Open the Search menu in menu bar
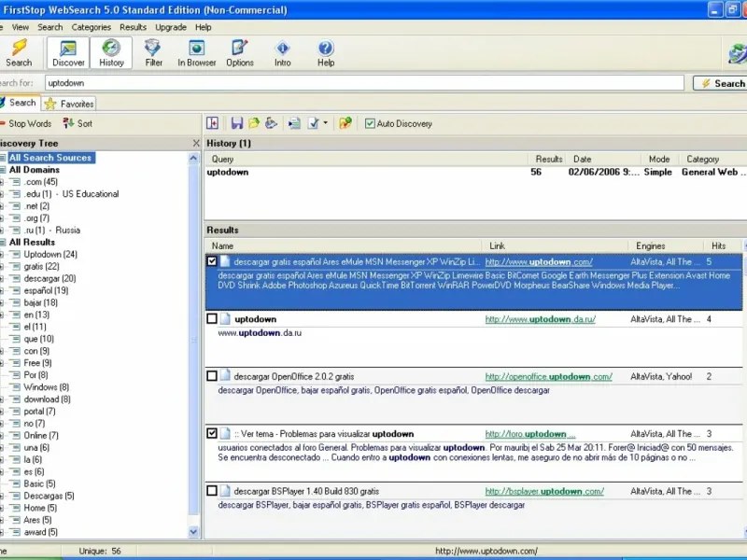 (x=50, y=27)
